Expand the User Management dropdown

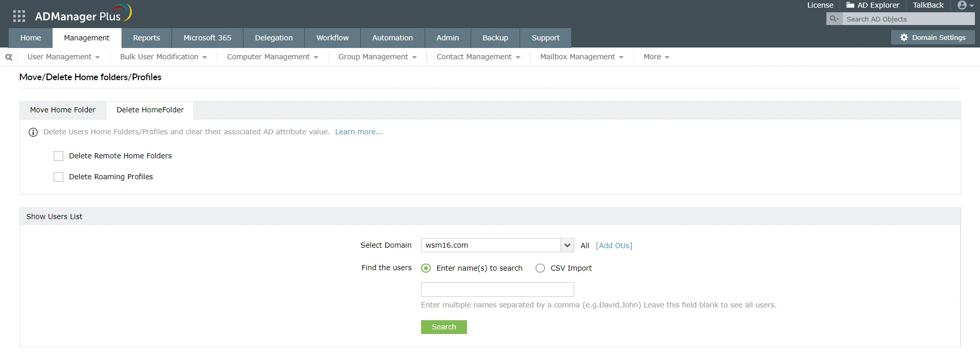point(63,57)
